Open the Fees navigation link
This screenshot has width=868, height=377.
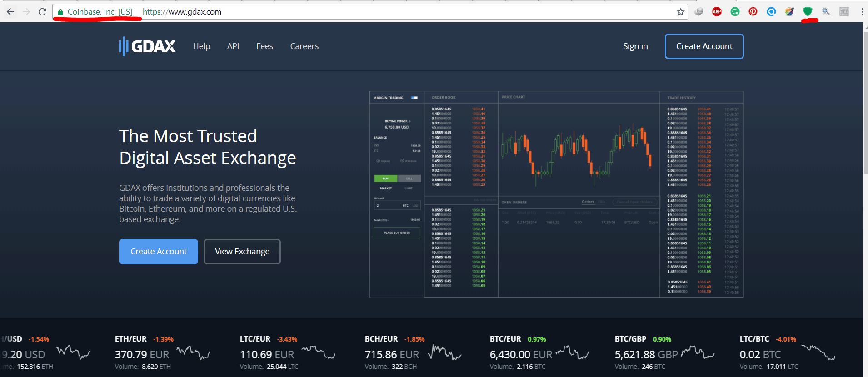pos(264,46)
